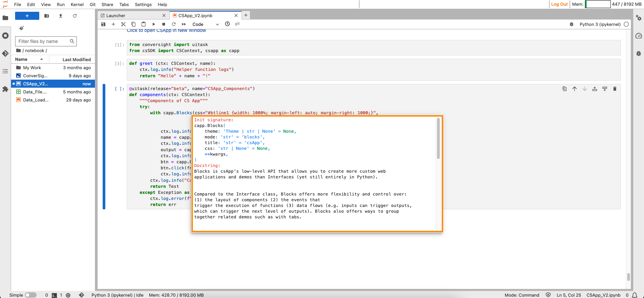Open the Help menu
The height and width of the screenshot is (298, 644).
click(162, 4)
